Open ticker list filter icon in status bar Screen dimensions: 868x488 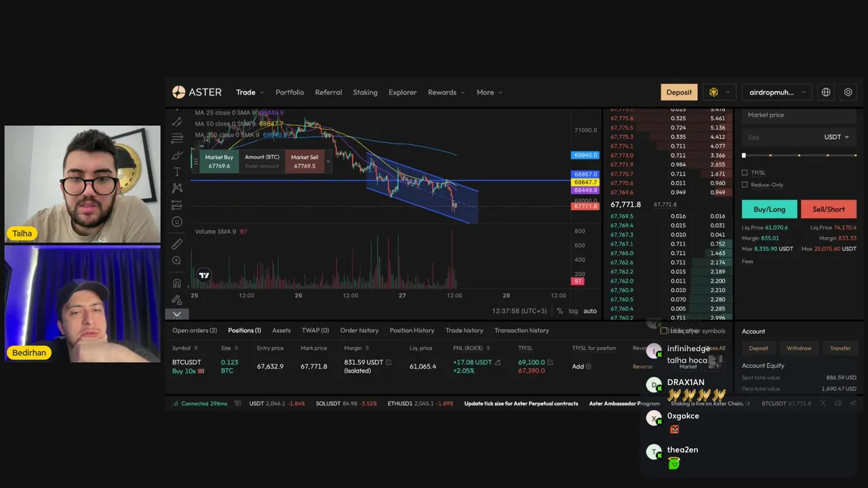point(237,403)
